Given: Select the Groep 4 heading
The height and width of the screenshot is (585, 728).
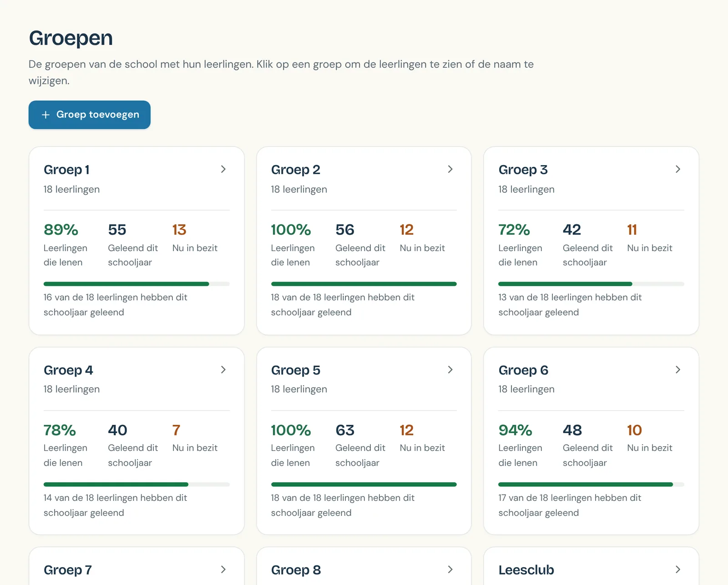Looking at the screenshot, I should coord(68,370).
